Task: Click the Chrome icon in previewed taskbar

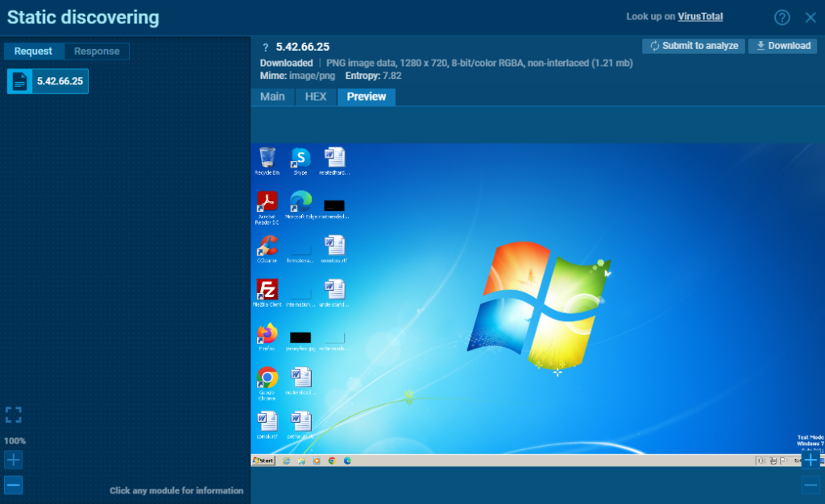Action: (332, 461)
